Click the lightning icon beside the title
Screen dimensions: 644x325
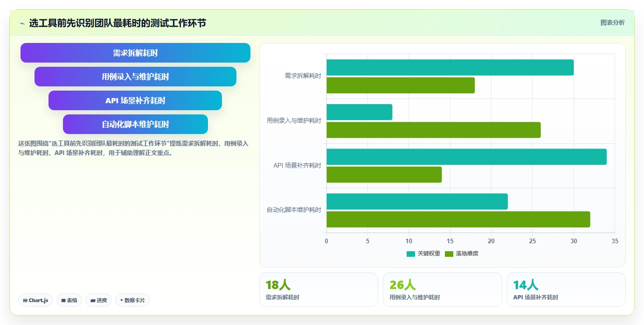(22, 23)
